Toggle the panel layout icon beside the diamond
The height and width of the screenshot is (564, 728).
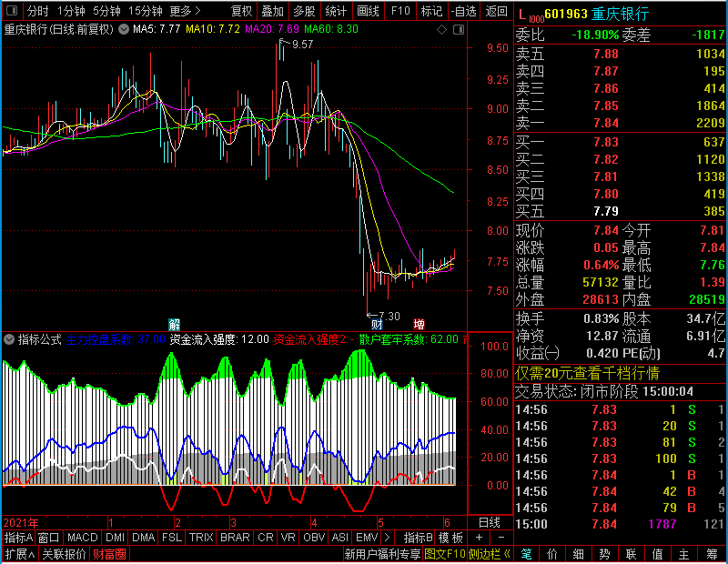click(x=459, y=30)
